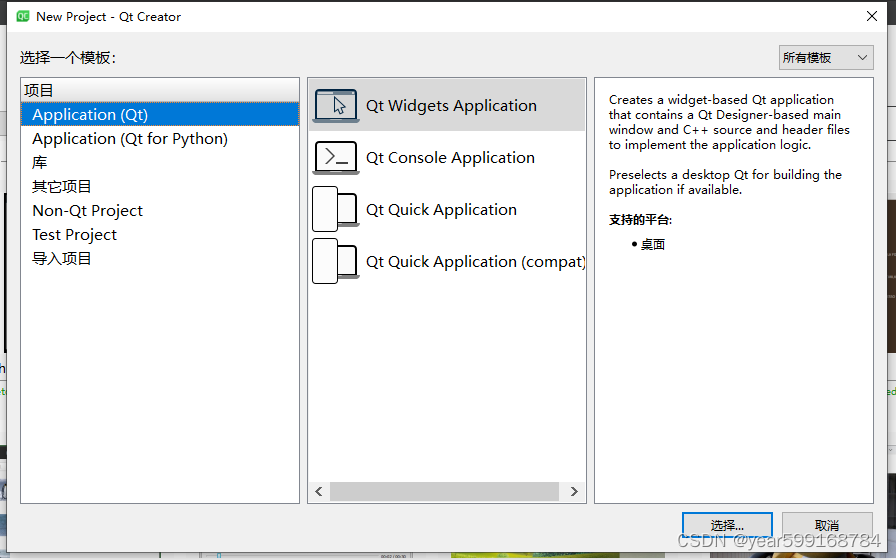This screenshot has width=896, height=560.
Task: Select Application (Qt) category
Action: 160,114
